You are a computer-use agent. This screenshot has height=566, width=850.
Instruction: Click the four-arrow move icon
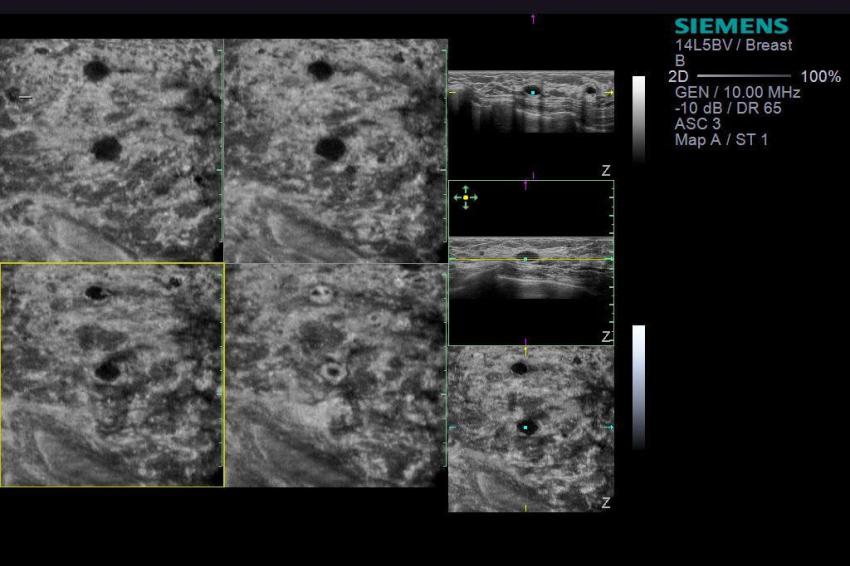coord(466,198)
